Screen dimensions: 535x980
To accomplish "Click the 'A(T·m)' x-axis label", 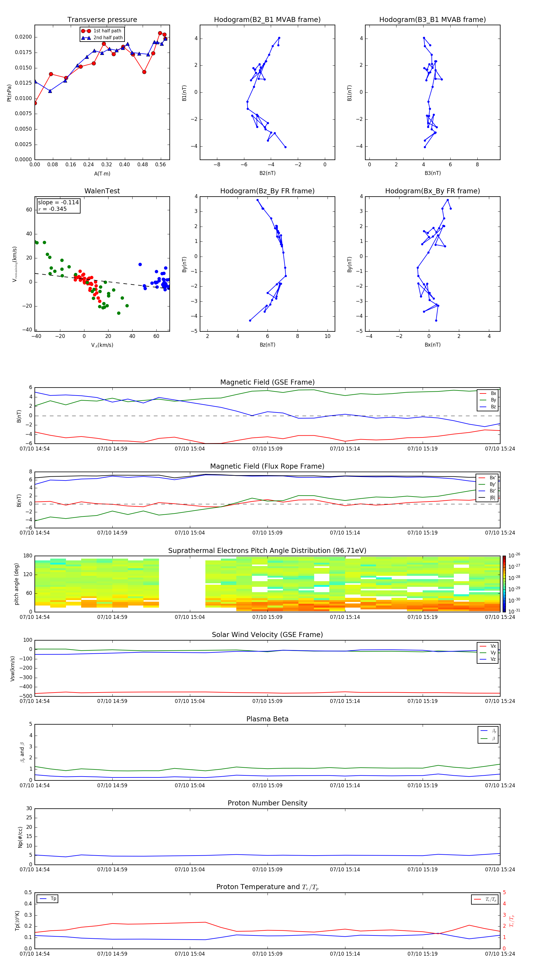I will pos(102,174).
